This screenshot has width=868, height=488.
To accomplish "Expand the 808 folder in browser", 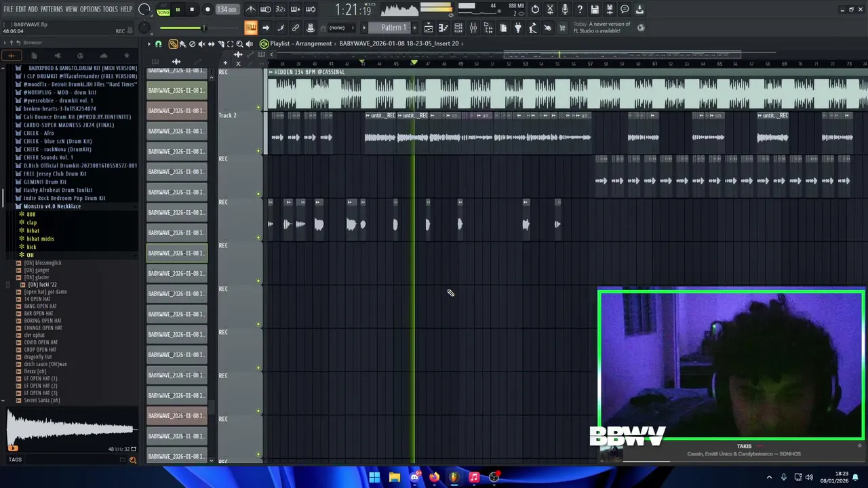I will click(31, 214).
